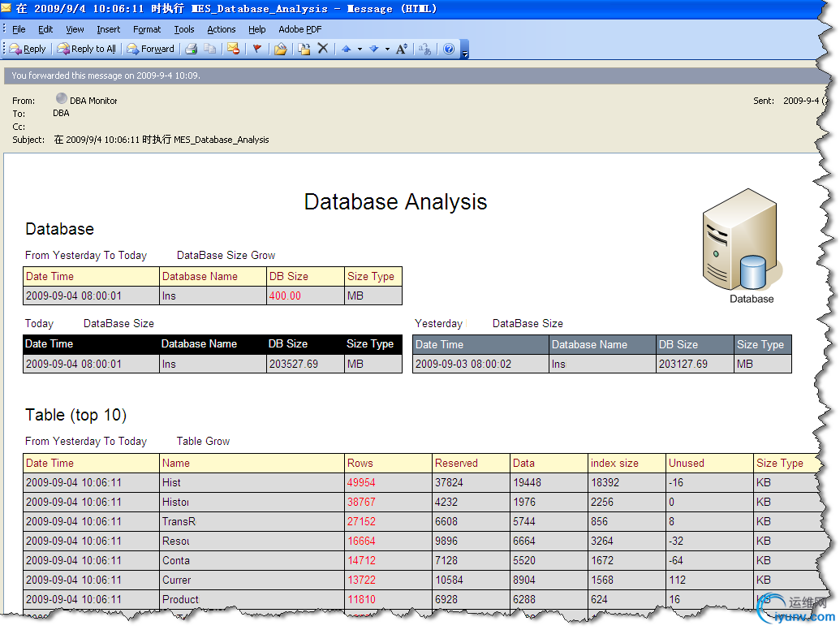Click the Table (top 10) heading
The height and width of the screenshot is (630, 840).
coord(76,415)
